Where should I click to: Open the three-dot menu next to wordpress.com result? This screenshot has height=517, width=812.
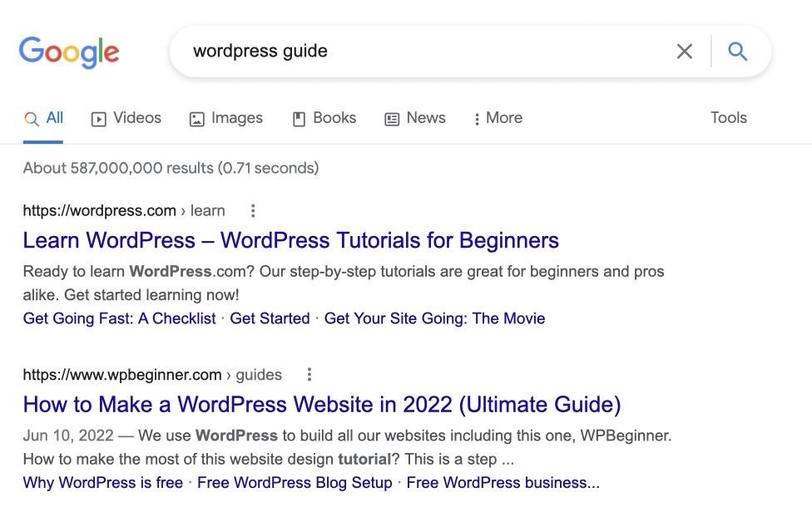pyautogui.click(x=252, y=210)
